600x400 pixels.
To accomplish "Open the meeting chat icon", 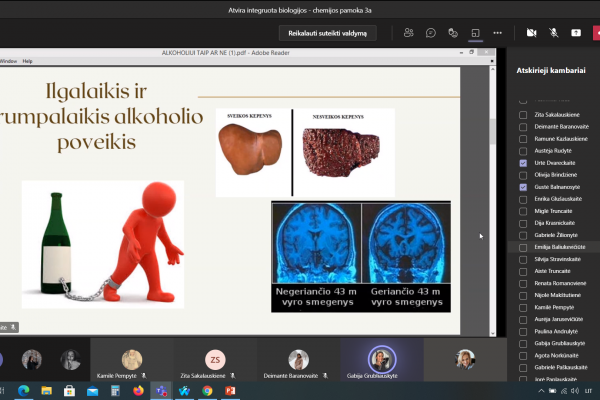I will [x=431, y=33].
